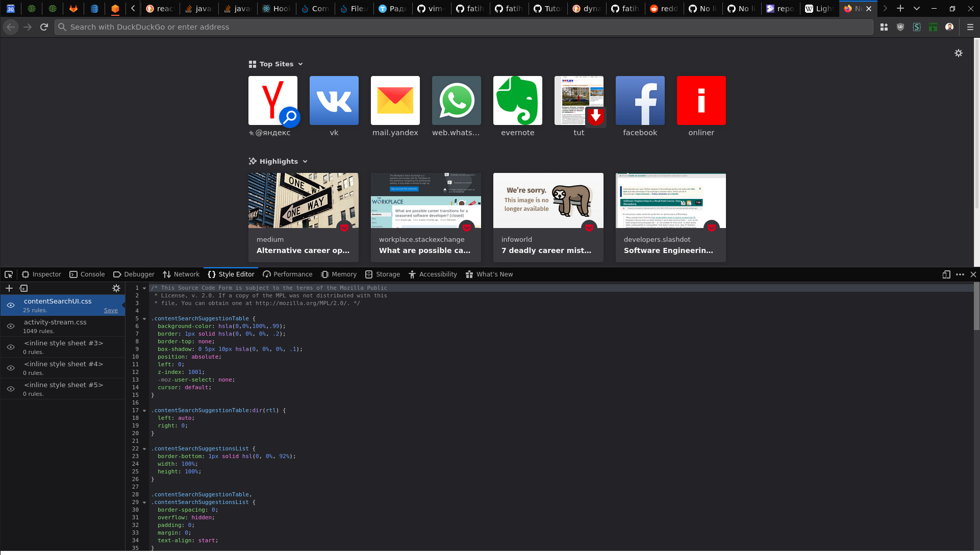Image resolution: width=980 pixels, height=555 pixels.
Task: Collapse the Highlights section
Action: click(305, 162)
